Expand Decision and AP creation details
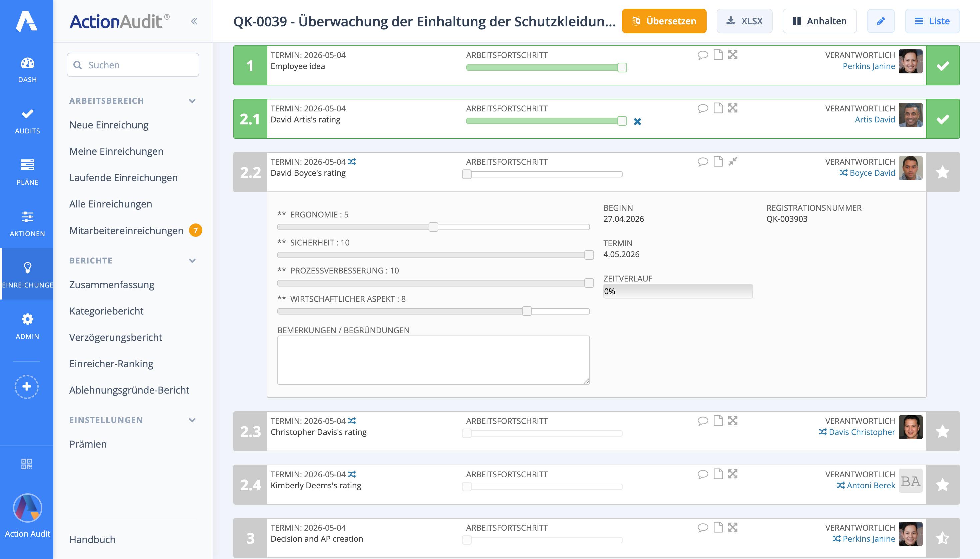 (x=733, y=527)
